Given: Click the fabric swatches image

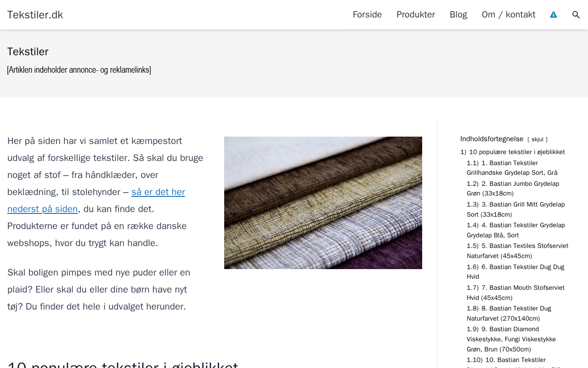Looking at the screenshot, I should tap(323, 203).
